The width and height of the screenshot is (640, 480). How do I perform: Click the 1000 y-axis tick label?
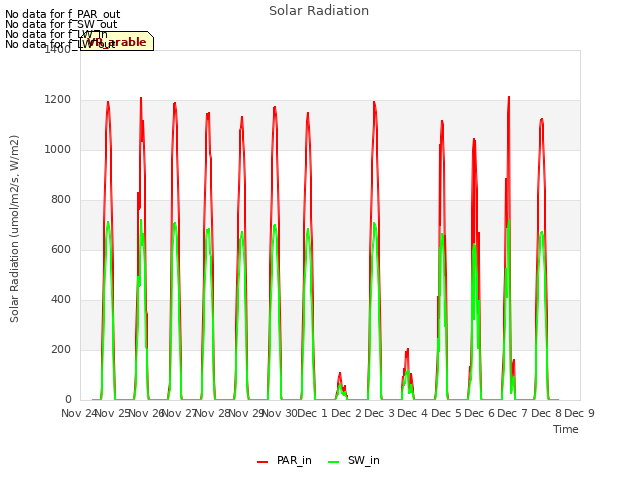(58, 149)
